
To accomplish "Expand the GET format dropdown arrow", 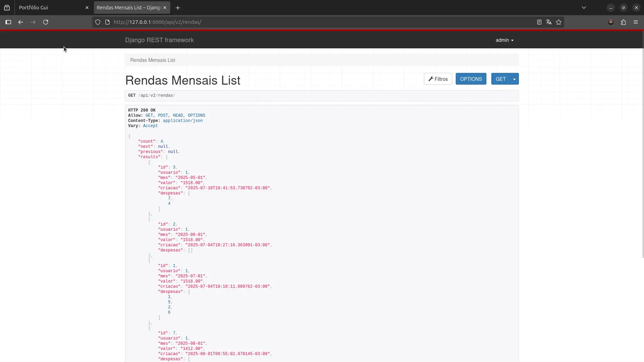I will coord(514,79).
